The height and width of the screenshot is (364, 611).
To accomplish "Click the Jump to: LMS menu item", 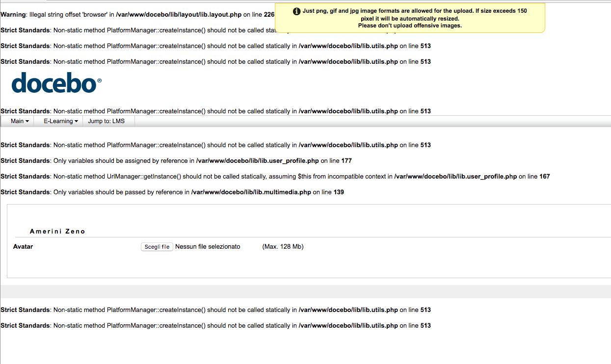I will 106,121.
